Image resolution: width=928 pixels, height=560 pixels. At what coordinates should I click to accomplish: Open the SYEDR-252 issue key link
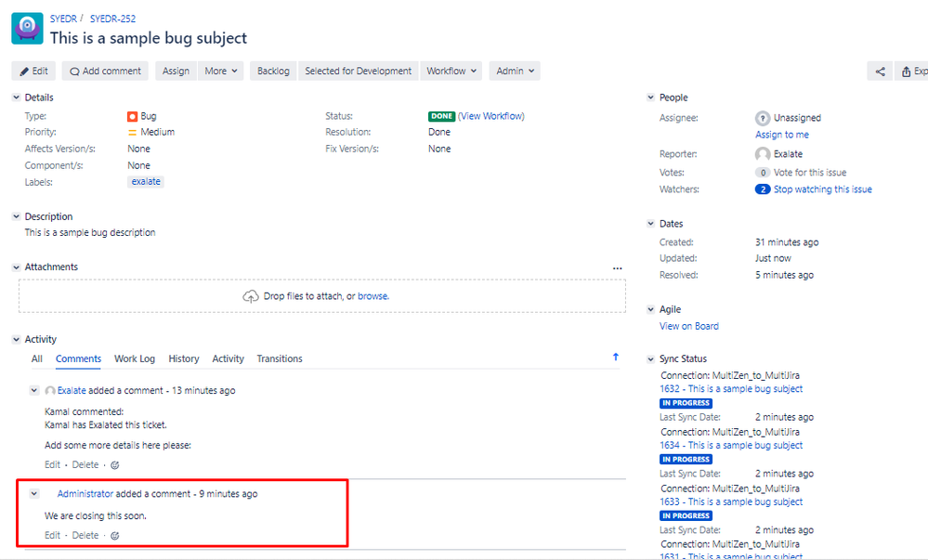112,19
